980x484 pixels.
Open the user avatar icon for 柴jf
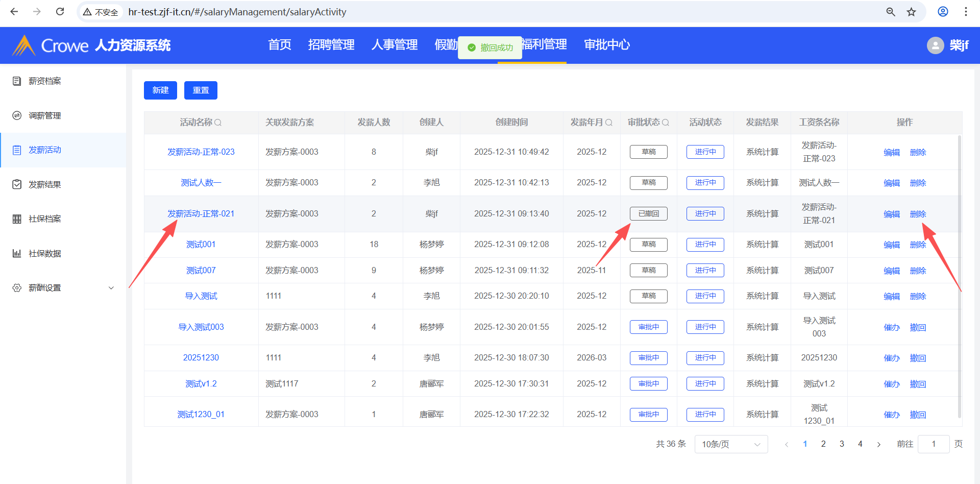click(935, 45)
